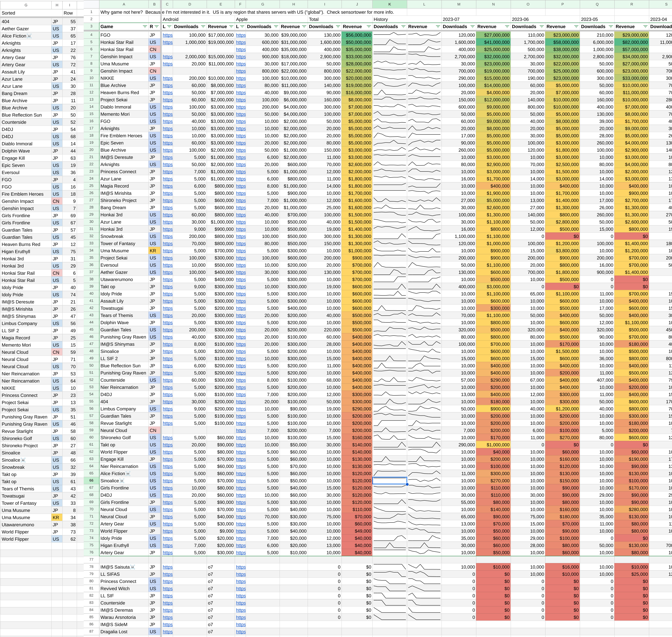The height and width of the screenshot is (637, 672).
Task: Select the Warau Arsnotoria game cell
Action: [124, 617]
